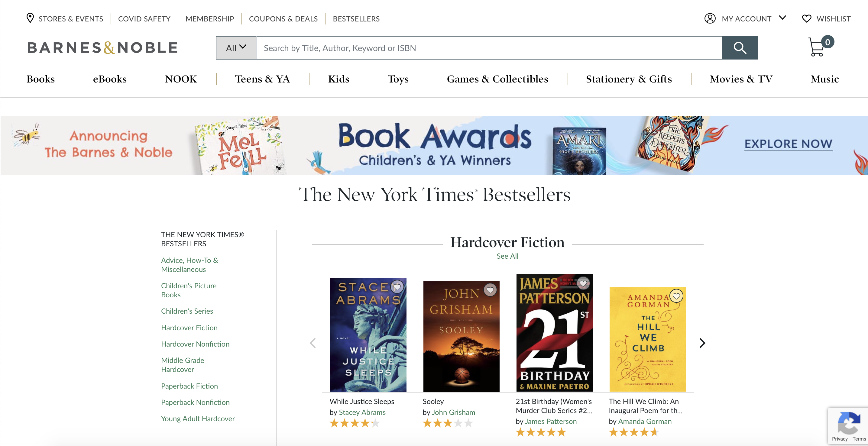Open Paperback Nonfiction sidebar link
Viewport: 868px width, 446px height.
pyautogui.click(x=195, y=402)
